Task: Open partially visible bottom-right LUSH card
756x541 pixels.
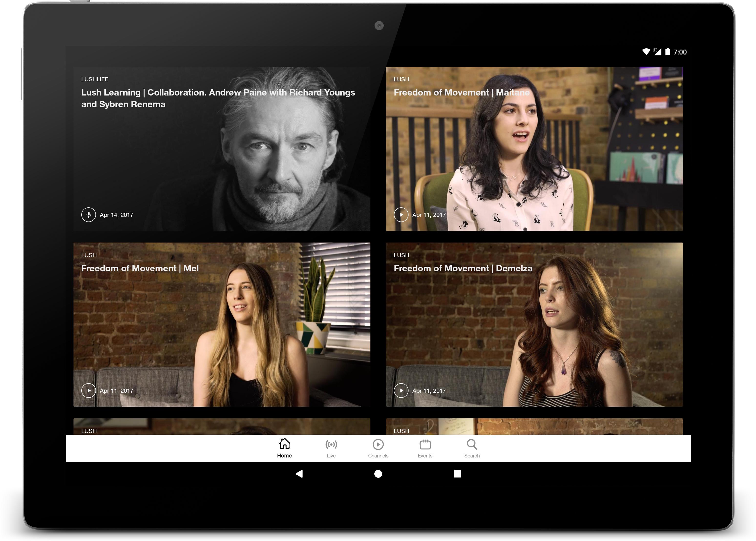Action: [x=534, y=426]
